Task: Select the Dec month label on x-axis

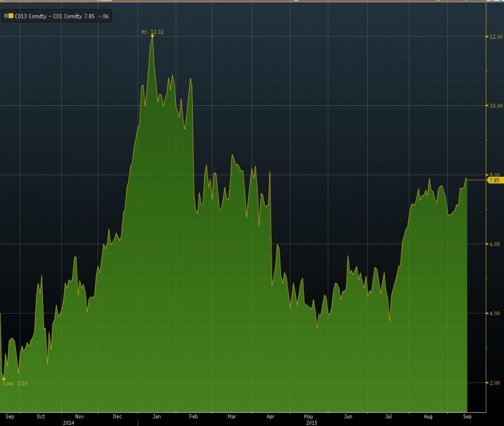Action: coord(117,416)
